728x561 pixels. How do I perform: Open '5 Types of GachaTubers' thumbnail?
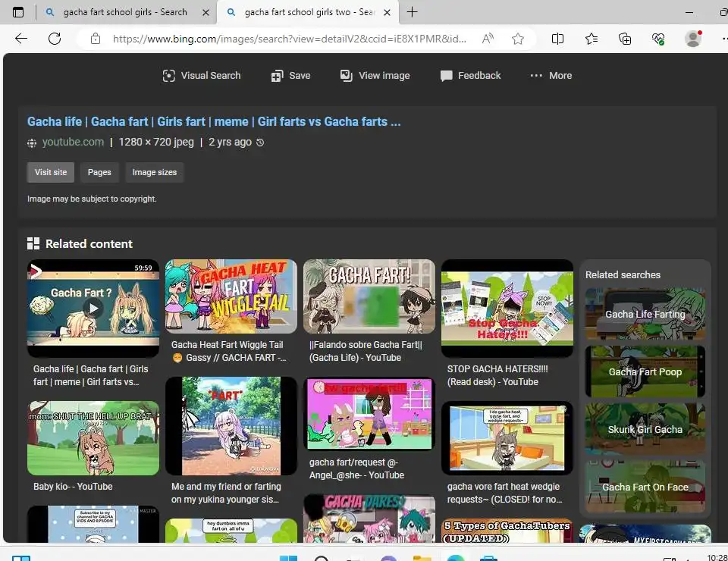tap(507, 531)
